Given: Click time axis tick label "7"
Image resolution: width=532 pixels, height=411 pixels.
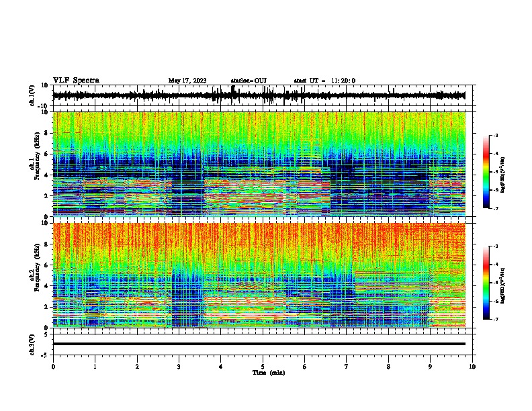Looking at the screenshot, I should pos(347,367).
